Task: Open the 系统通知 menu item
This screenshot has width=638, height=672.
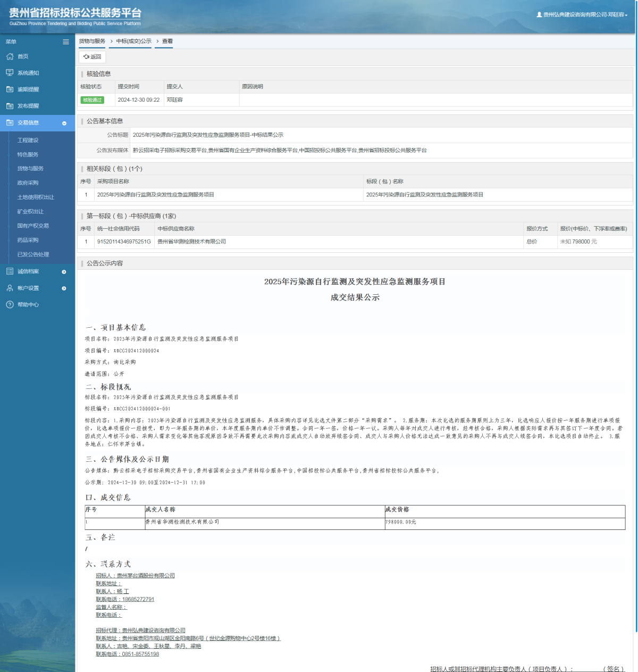Action: coord(37,73)
